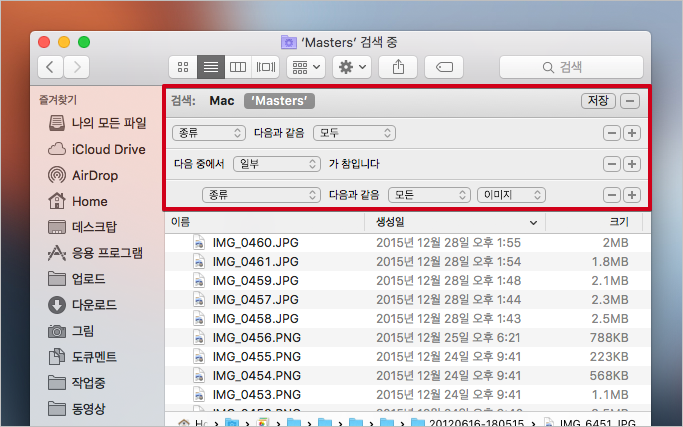Screen dimensions: 683x427
Task: Open 응용 프로그램 in sidebar
Action: pyautogui.click(x=95, y=253)
